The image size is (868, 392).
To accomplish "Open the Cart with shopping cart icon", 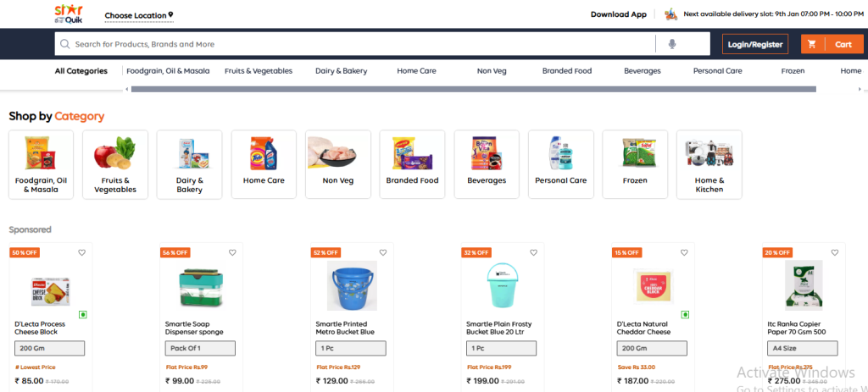I will [x=831, y=44].
